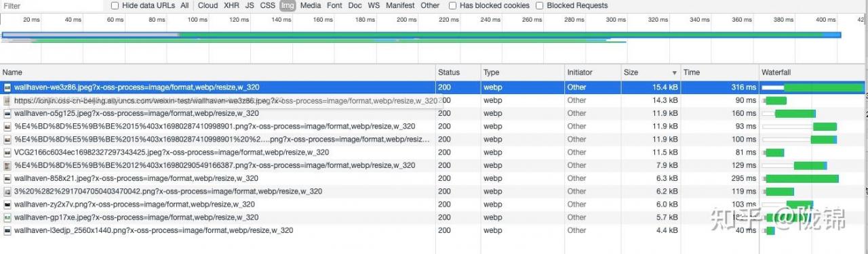This screenshot has height=254, width=868.
Task: Click the thumbnail icon of 3%20%282%29 request
Action: (x=7, y=191)
